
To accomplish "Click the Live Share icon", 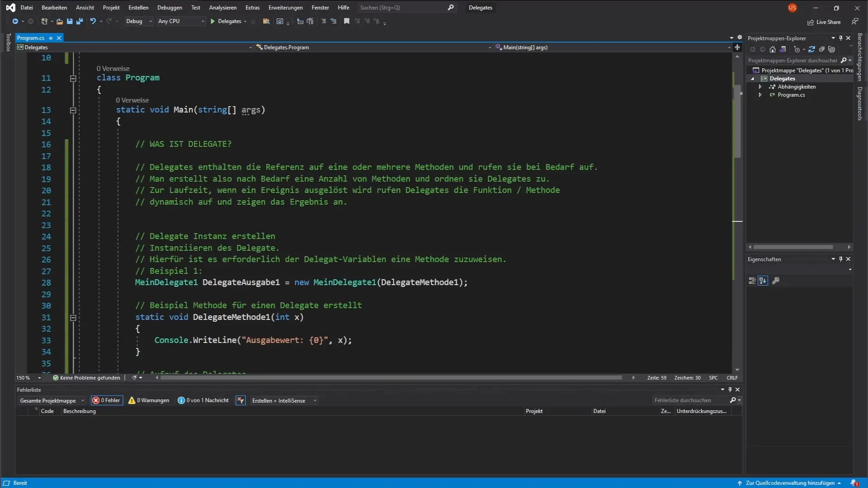I will coord(811,22).
